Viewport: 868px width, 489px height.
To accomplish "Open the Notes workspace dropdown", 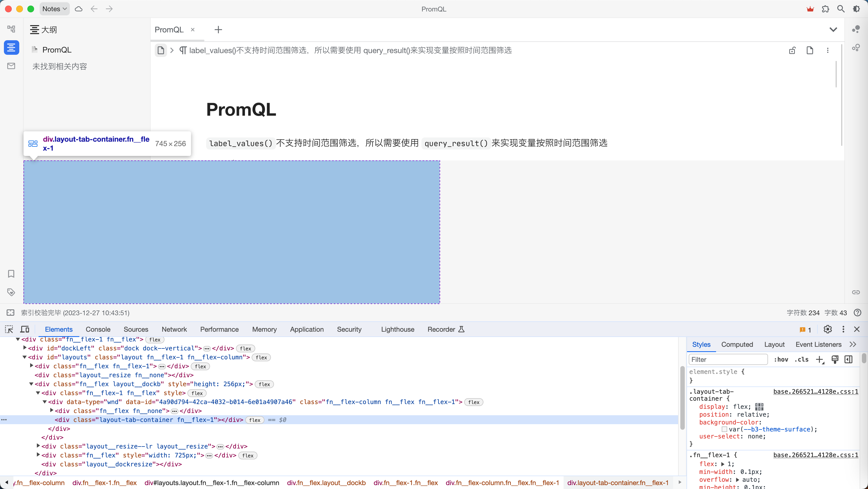I will click(54, 9).
